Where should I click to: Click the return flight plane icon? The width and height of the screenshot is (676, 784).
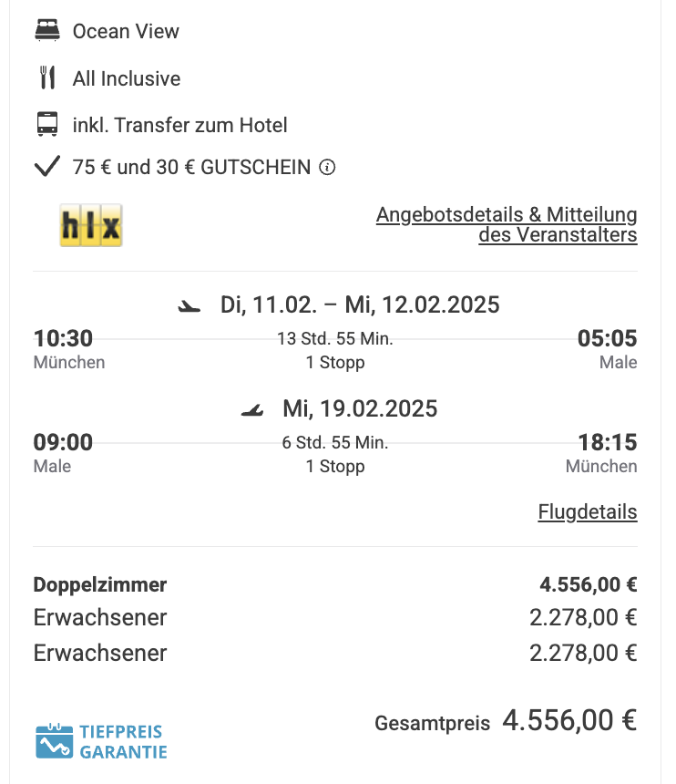click(252, 409)
